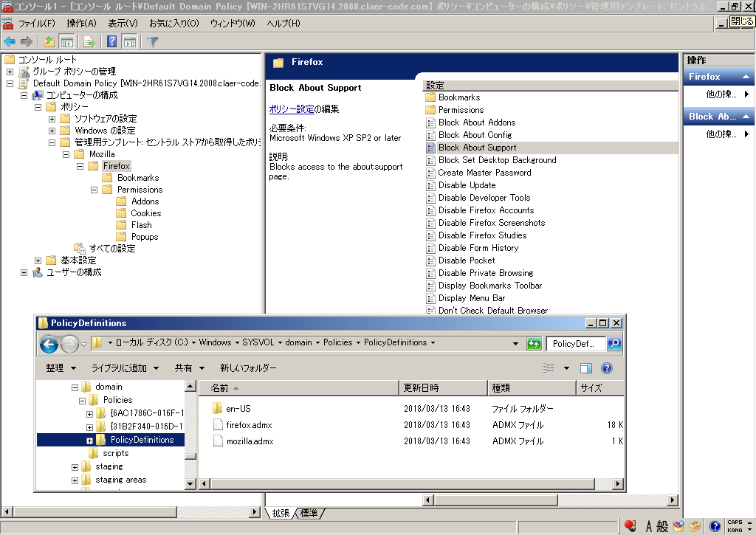Select the Bookmarks folder icon in settings list
Image resolution: width=756 pixels, height=535 pixels.
tap(430, 97)
